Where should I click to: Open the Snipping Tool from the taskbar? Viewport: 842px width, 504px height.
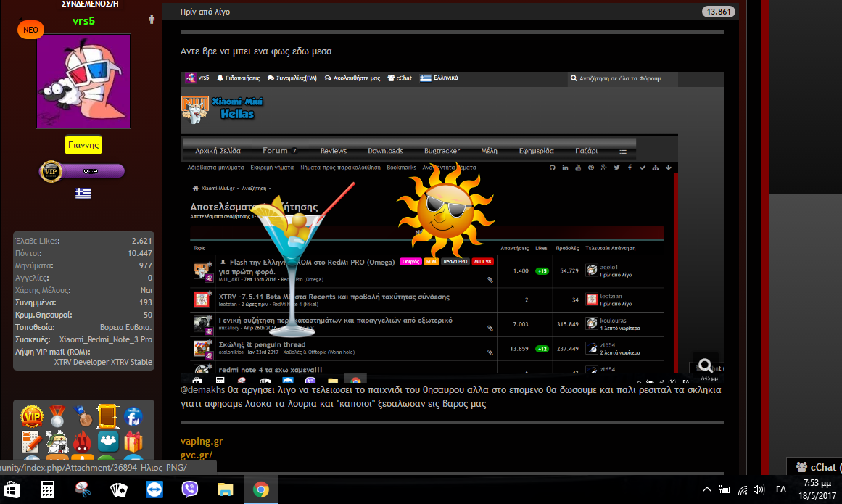coord(83,489)
